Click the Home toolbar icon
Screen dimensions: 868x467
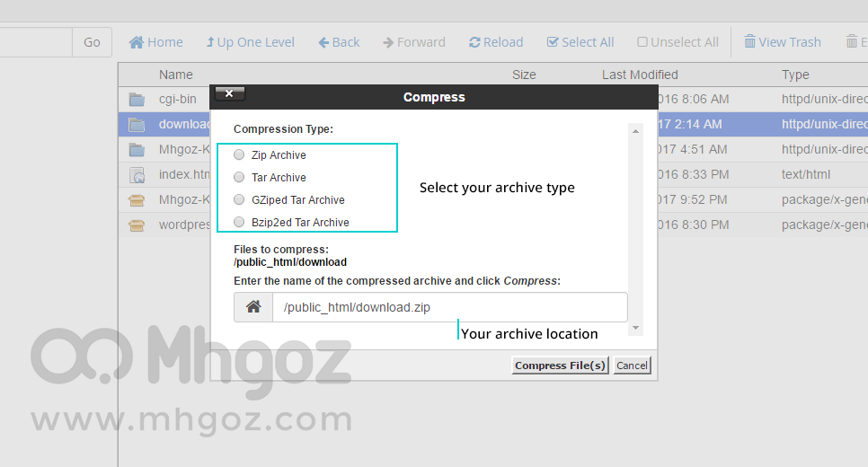(137, 42)
